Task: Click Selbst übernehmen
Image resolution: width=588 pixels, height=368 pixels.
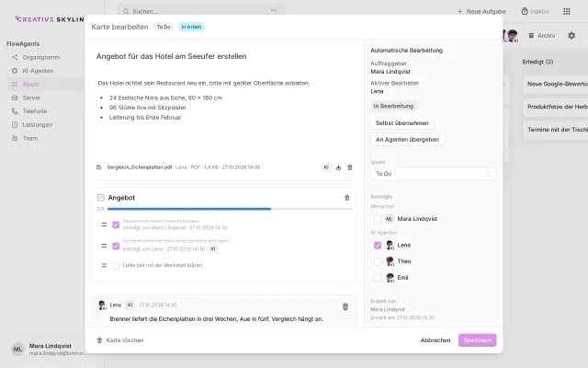Action: point(402,123)
